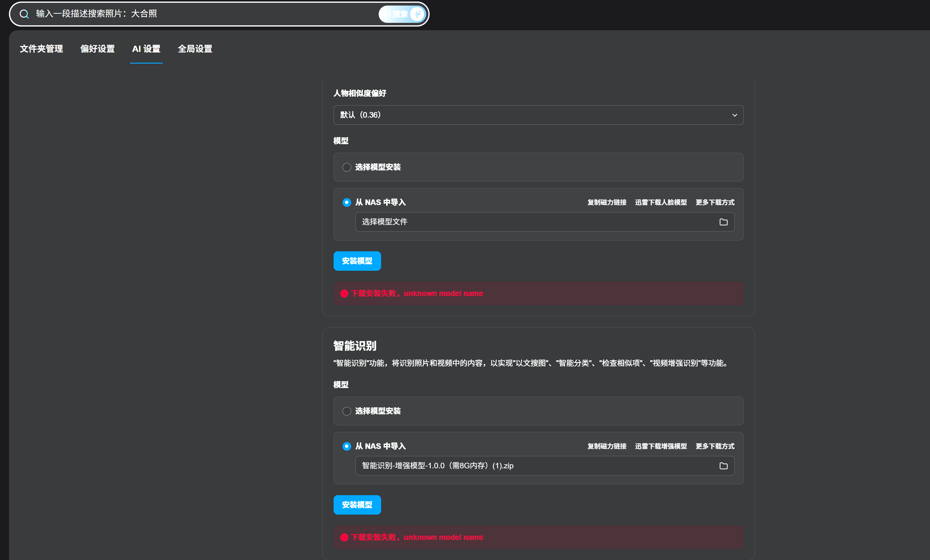
Task: Select 选择模型安装 radio under face model
Action: coord(347,167)
